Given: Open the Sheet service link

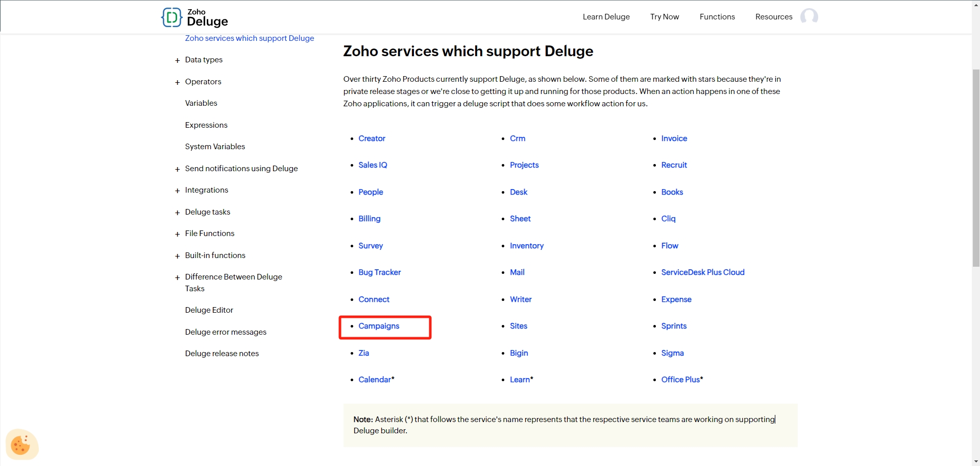Looking at the screenshot, I should [x=520, y=219].
